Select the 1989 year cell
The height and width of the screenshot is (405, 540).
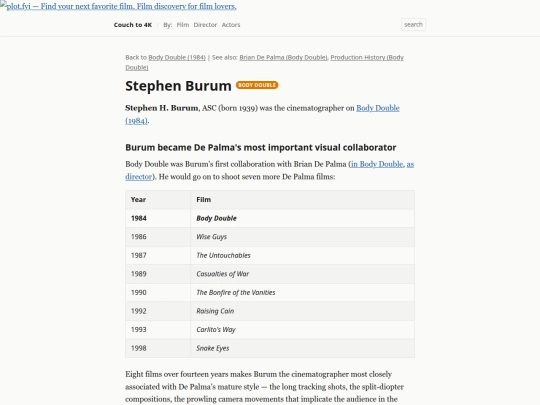(x=158, y=274)
